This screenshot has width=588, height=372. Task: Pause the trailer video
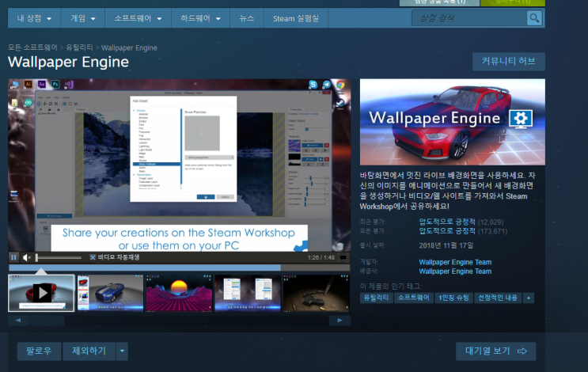point(13,257)
